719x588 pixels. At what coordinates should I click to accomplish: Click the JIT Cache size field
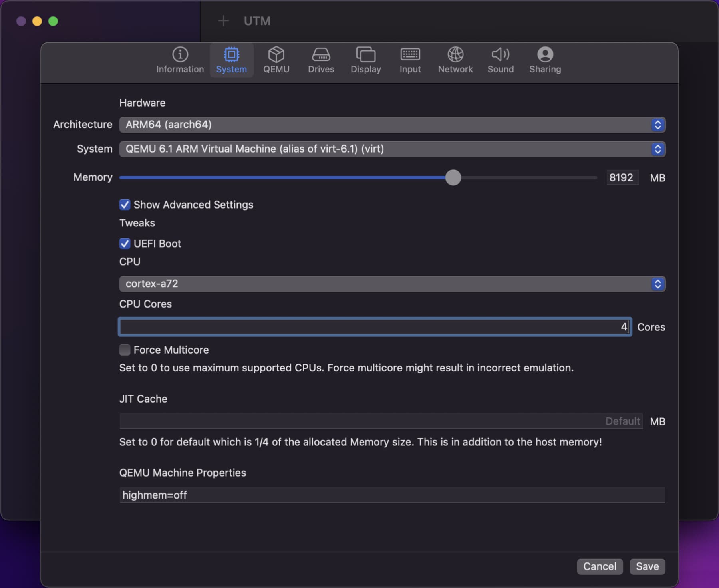(381, 421)
